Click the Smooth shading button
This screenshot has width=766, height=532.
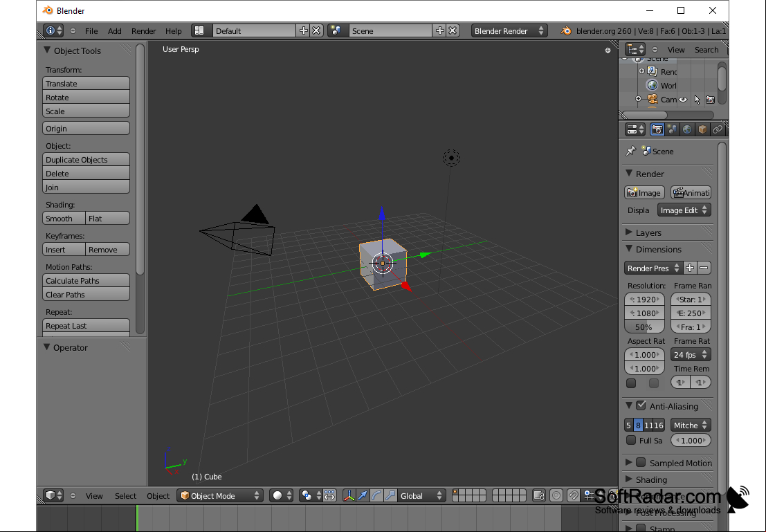[x=64, y=219]
